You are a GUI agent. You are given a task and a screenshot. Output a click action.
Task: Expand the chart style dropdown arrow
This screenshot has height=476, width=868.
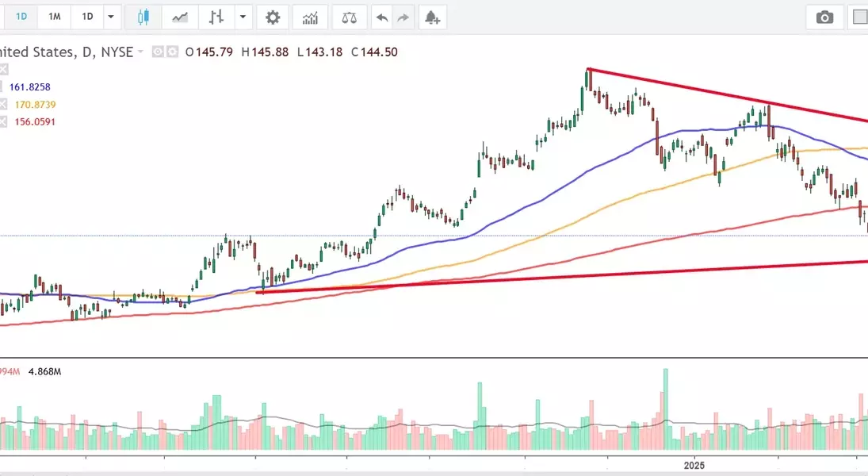coord(243,17)
